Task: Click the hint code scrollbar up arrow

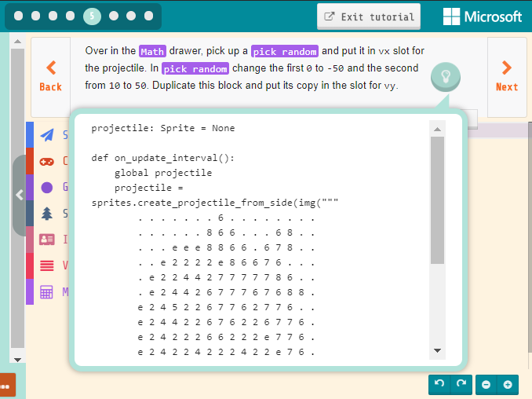Action: click(x=437, y=129)
